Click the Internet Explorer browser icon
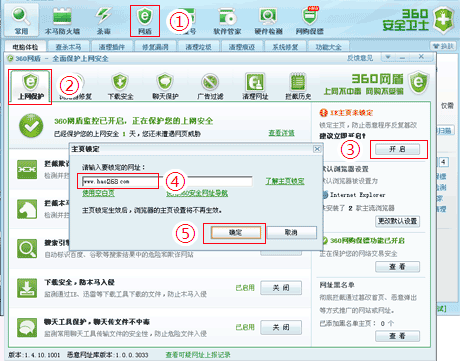 325,195
